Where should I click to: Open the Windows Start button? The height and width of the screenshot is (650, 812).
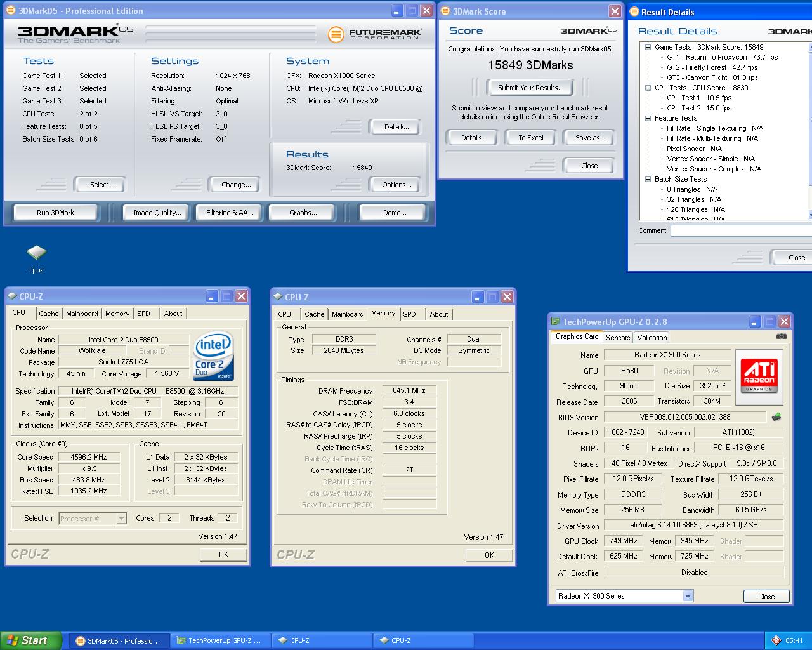point(31,640)
